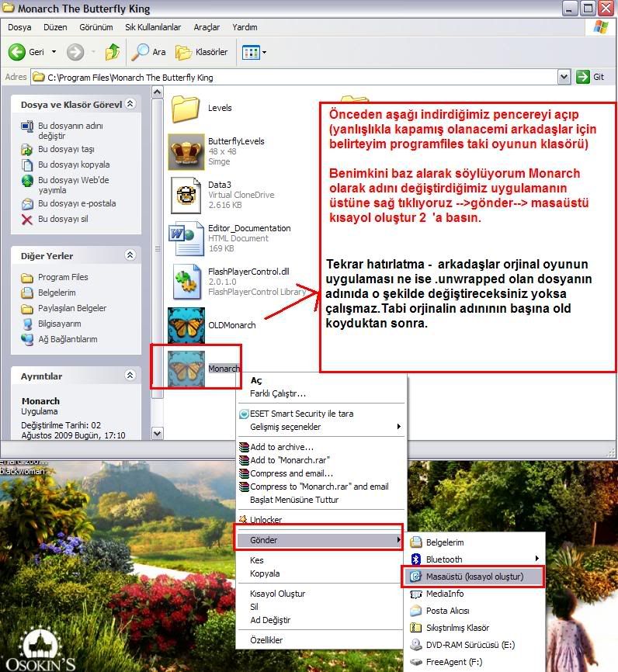Screen dimensions: 618x672
Task: Choose Aç in the context menu
Action: (x=321, y=380)
